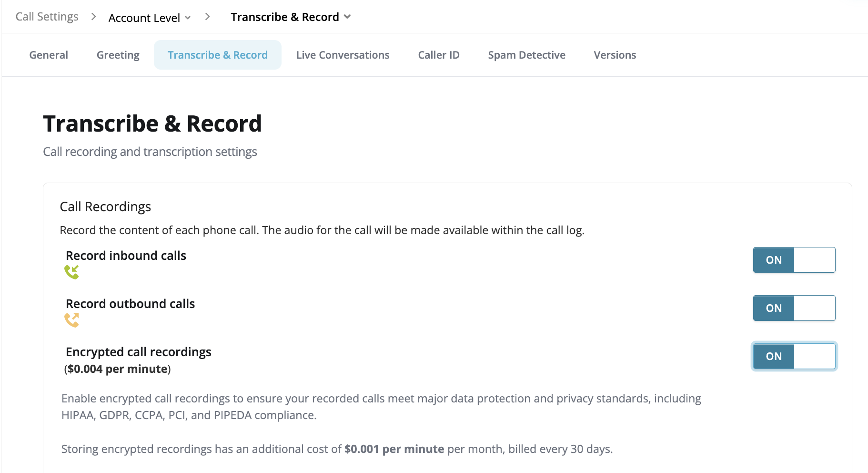The image size is (868, 473).
Task: Switch to the General tab
Action: pyautogui.click(x=49, y=55)
